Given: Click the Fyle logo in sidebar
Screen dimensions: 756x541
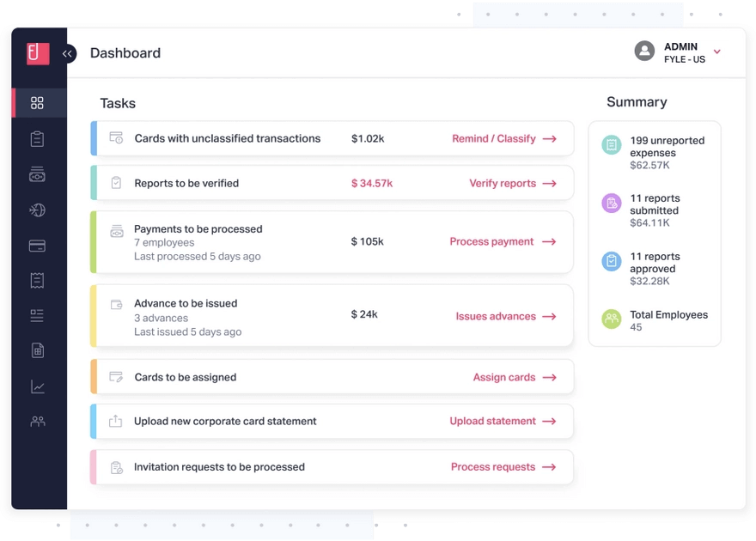Looking at the screenshot, I should (38, 53).
